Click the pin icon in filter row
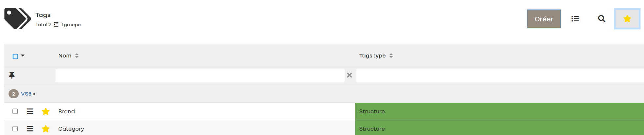 coord(12,76)
